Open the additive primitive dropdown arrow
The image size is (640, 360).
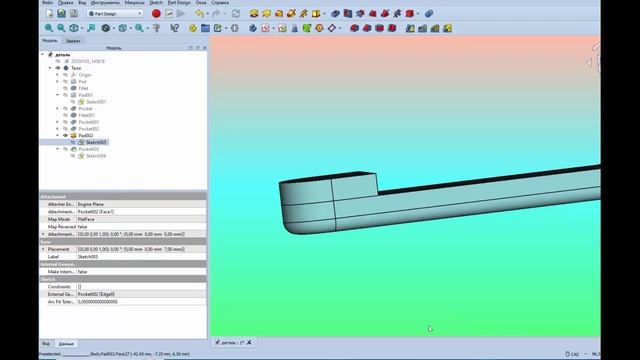pyautogui.click(x=324, y=14)
